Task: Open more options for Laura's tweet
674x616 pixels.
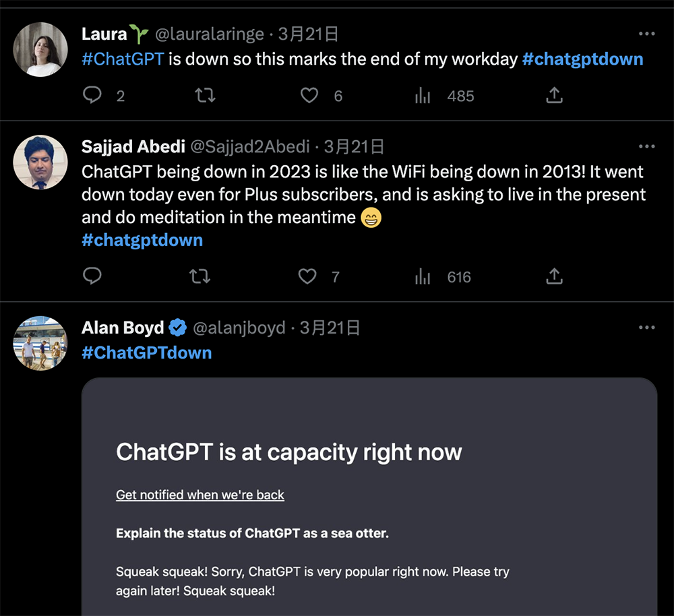Action: (x=646, y=34)
